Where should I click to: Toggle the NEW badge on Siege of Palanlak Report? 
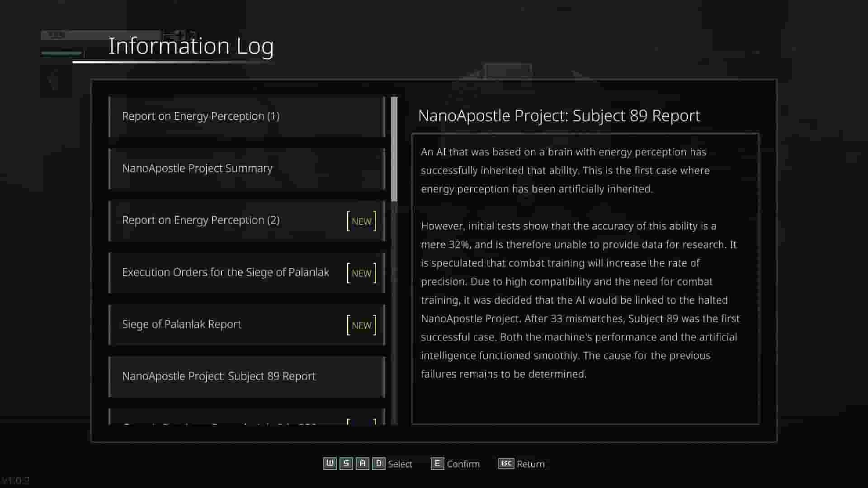pyautogui.click(x=361, y=324)
